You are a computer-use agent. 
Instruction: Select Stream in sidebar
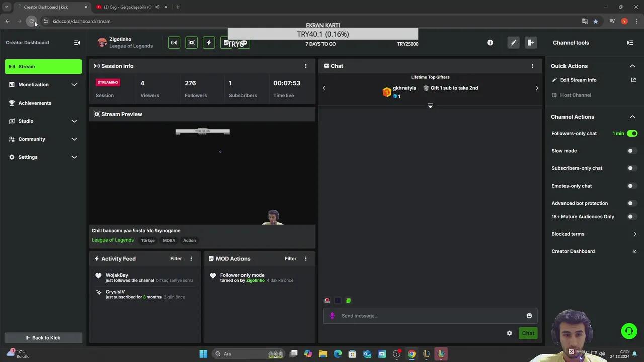coord(43,66)
